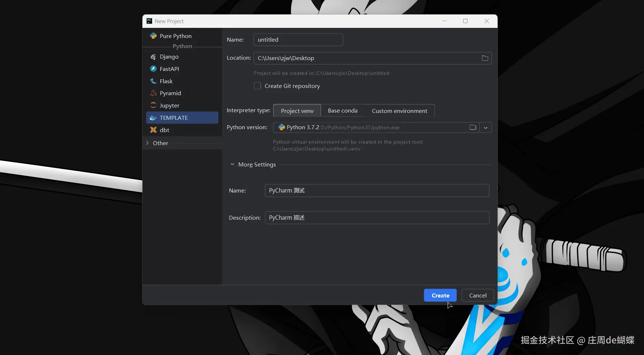Maximize the New Project dialog
The image size is (644, 355).
point(465,21)
